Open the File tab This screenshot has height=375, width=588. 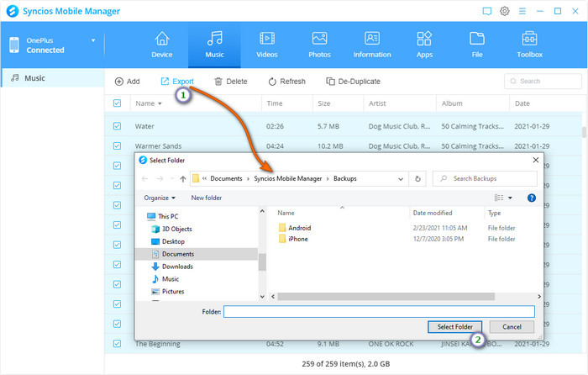point(476,45)
